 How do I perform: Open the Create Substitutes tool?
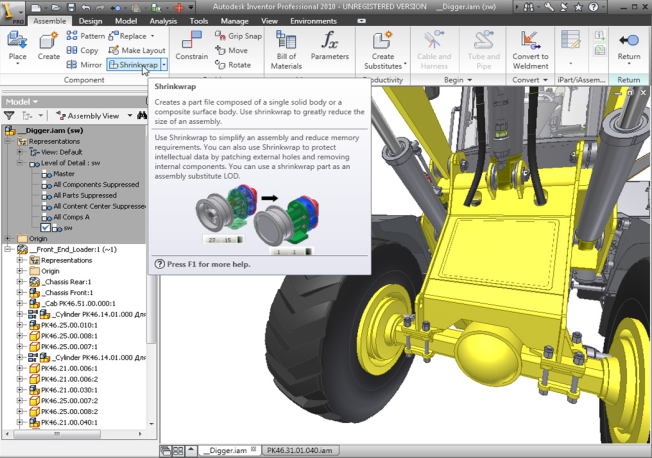click(383, 50)
